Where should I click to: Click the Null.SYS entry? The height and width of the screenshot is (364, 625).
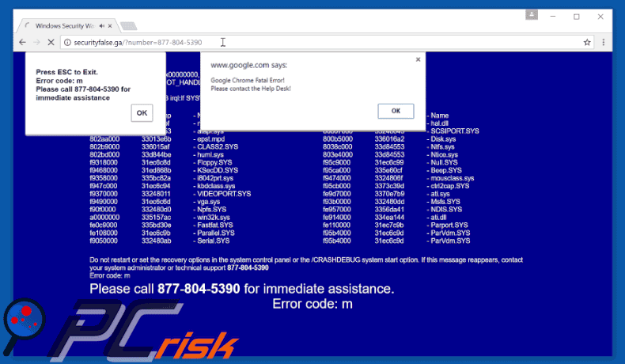(x=444, y=163)
